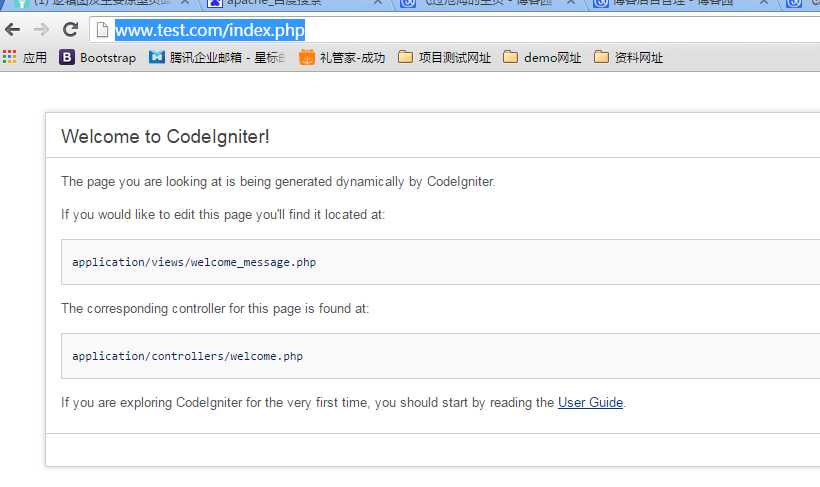Expand the demo网址 bookmark folder
The height and width of the screenshot is (487, 820).
(542, 57)
